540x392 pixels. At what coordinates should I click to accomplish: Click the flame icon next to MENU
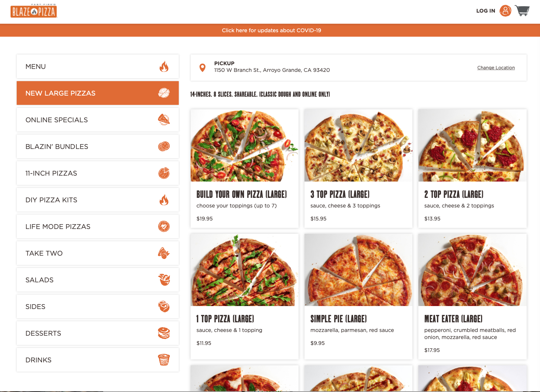164,66
